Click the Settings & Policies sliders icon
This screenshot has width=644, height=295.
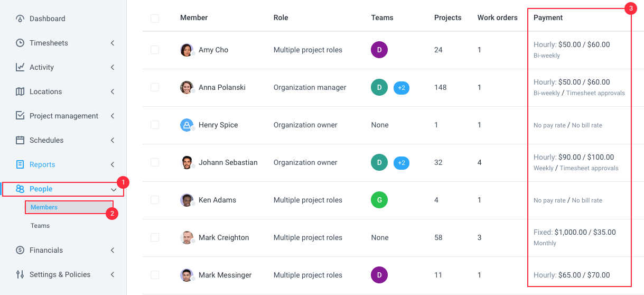20,274
